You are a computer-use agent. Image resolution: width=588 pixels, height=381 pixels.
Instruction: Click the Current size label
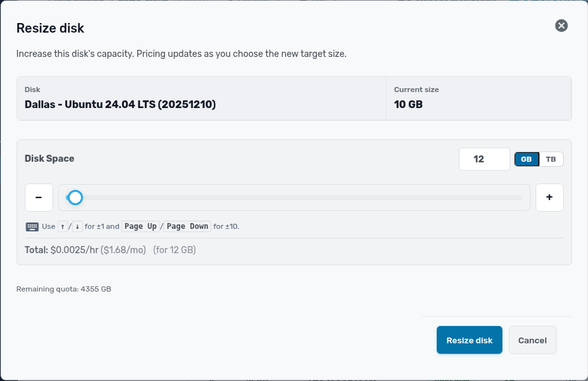(x=416, y=89)
